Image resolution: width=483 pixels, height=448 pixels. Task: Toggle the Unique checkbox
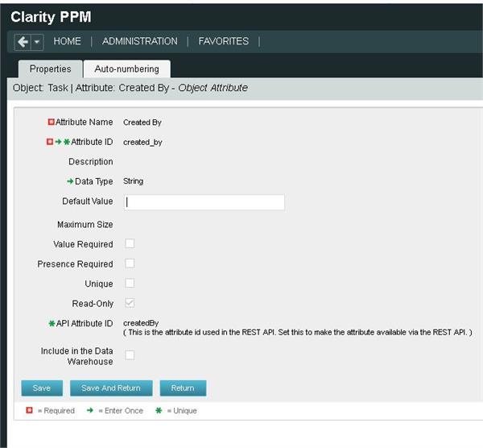130,284
